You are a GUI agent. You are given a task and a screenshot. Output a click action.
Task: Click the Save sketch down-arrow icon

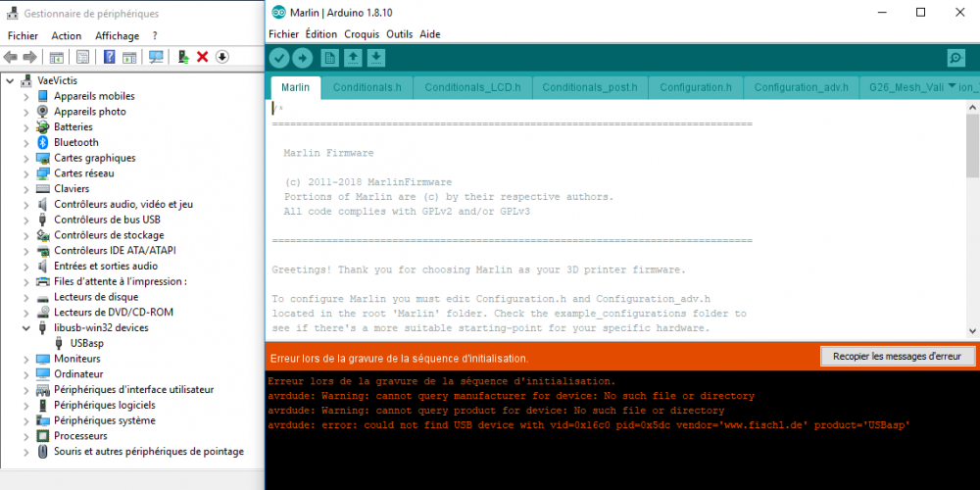point(376,58)
